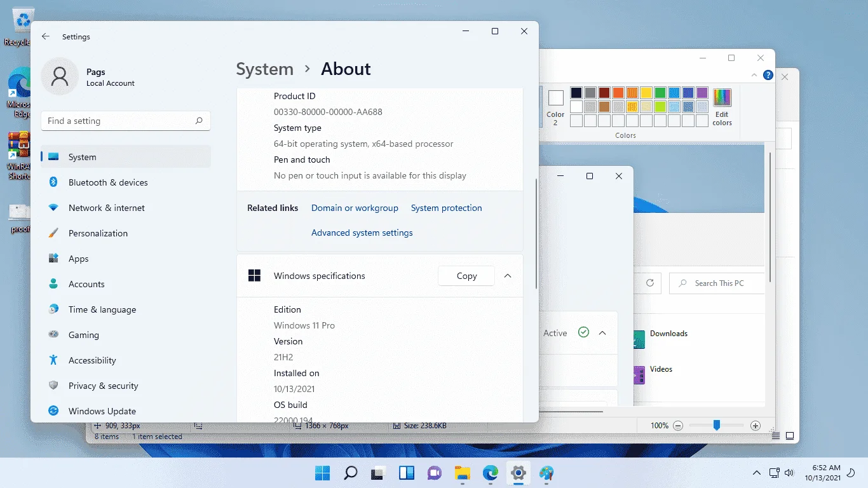Click the Find a setting search box
The height and width of the screenshot is (488, 868).
tap(125, 121)
